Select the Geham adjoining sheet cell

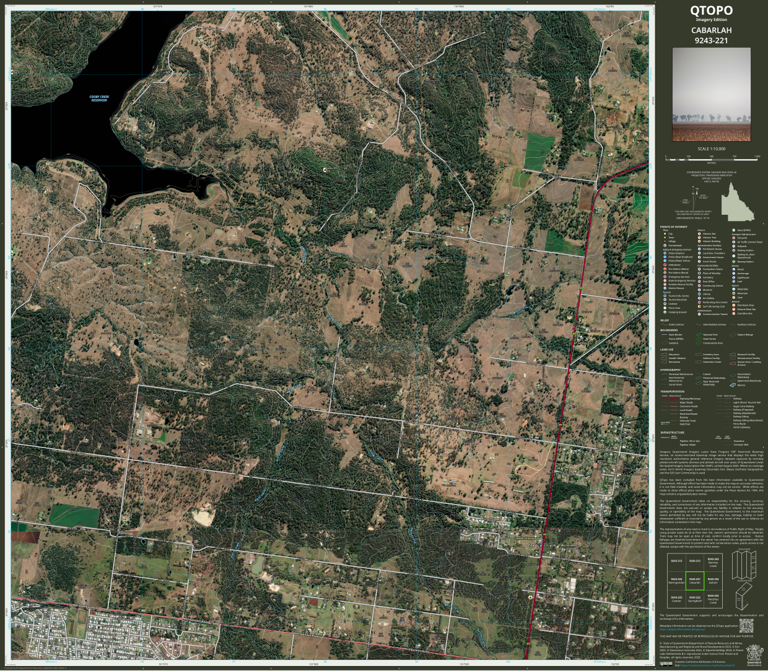713,581
